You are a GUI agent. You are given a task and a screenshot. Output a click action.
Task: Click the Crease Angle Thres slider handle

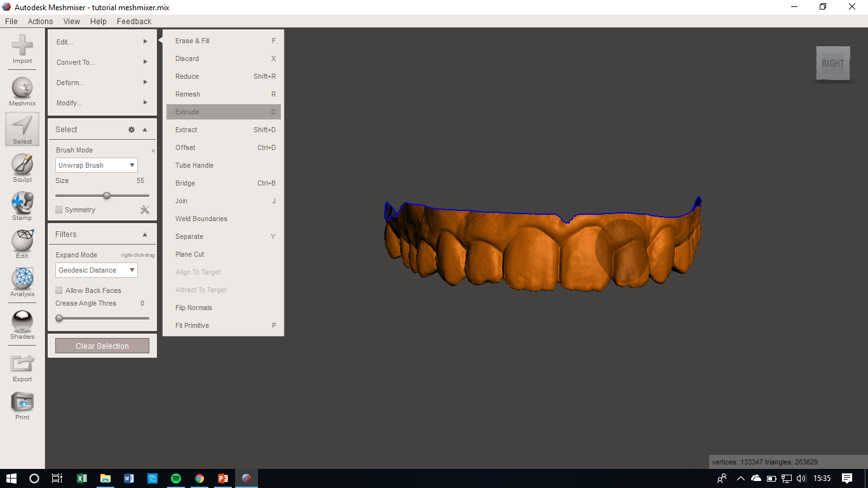pos(59,318)
